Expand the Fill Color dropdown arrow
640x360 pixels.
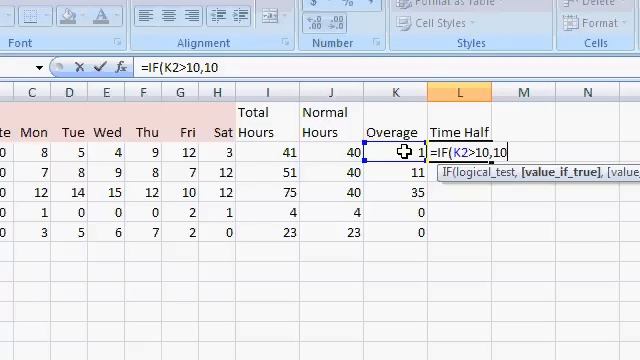(x=82, y=16)
